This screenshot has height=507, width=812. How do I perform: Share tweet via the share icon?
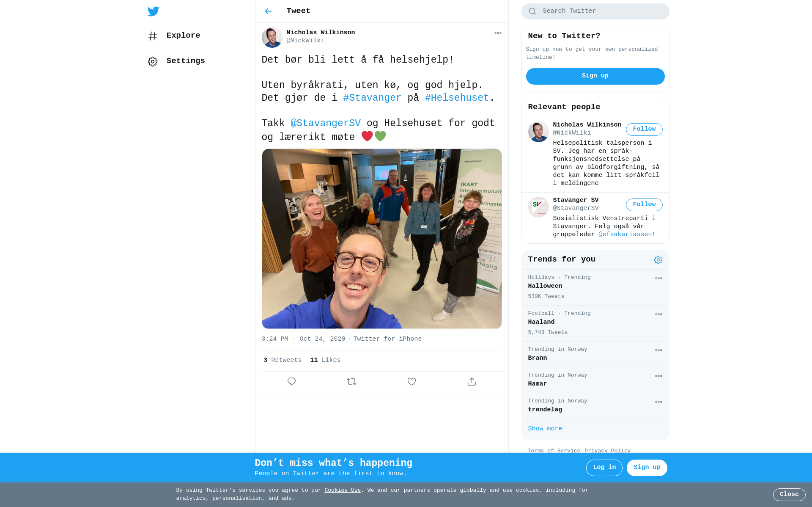pyautogui.click(x=472, y=382)
